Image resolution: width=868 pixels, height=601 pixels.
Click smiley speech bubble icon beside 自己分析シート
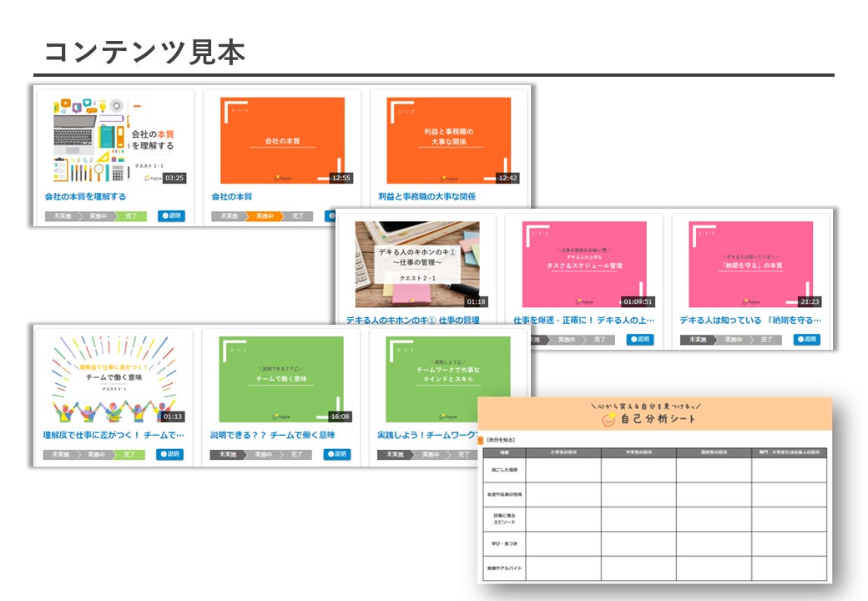coord(609,420)
